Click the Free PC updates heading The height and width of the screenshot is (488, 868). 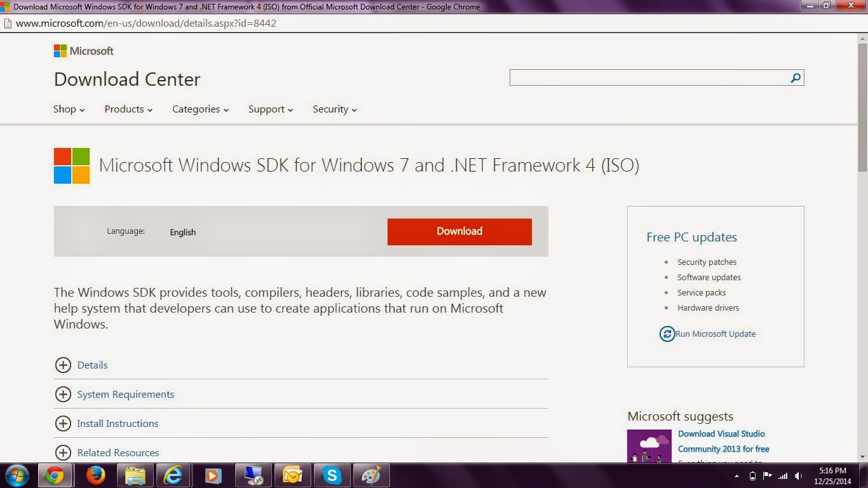click(692, 237)
